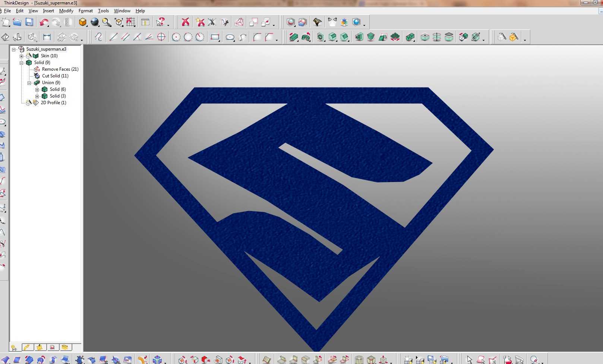Viewport: 603px width, 364px height.
Task: Undo the last action with the red arrow
Action: [x=44, y=22]
